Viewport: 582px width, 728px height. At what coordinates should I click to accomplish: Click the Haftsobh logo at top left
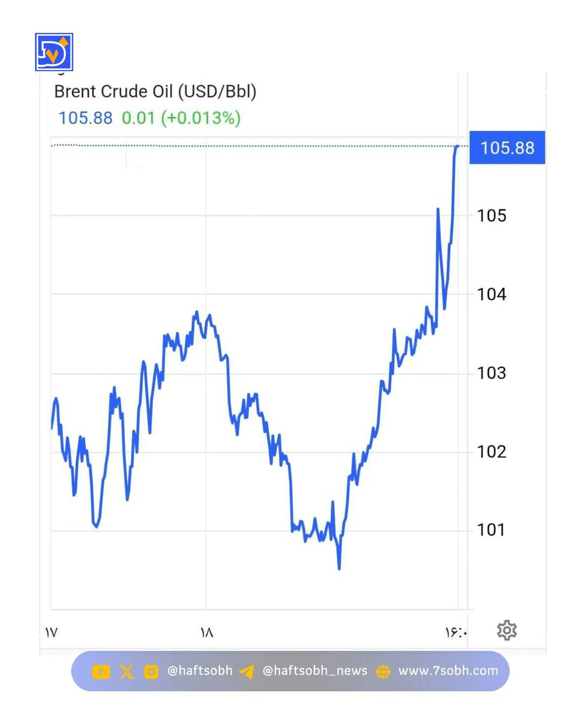54,52
